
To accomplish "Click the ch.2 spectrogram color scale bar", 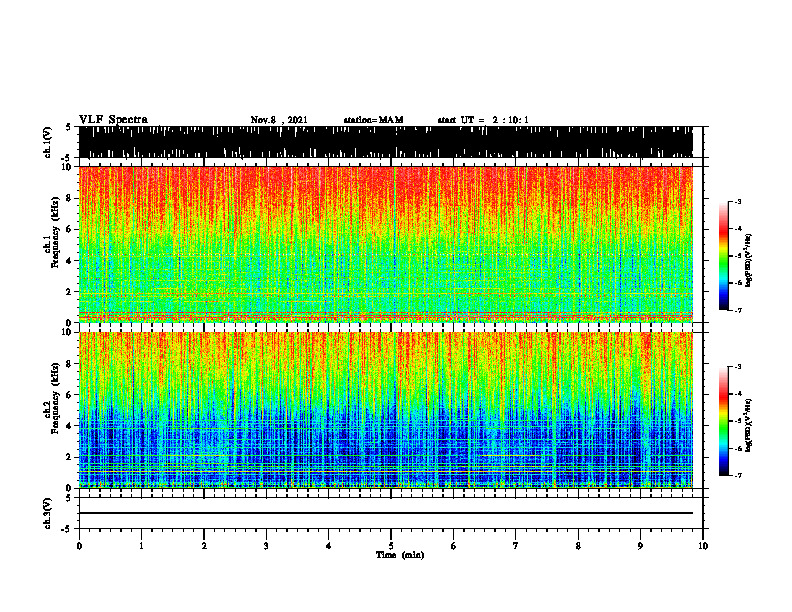I will point(723,421).
